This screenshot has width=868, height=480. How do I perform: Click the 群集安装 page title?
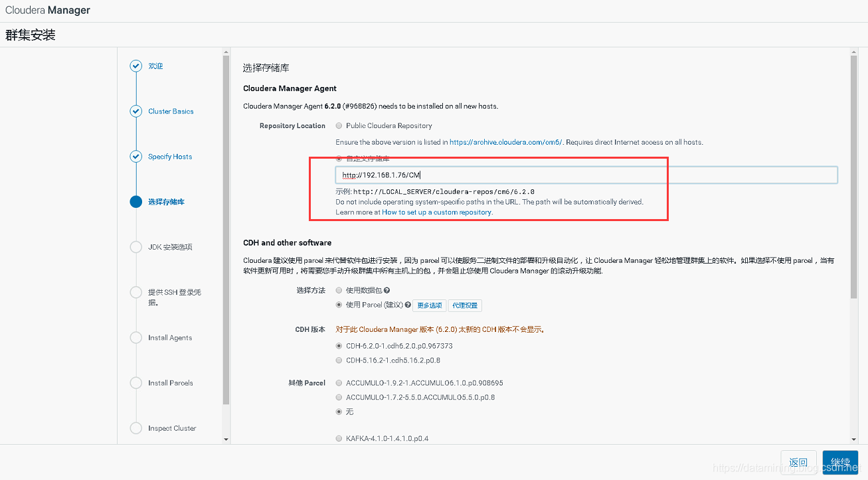31,35
